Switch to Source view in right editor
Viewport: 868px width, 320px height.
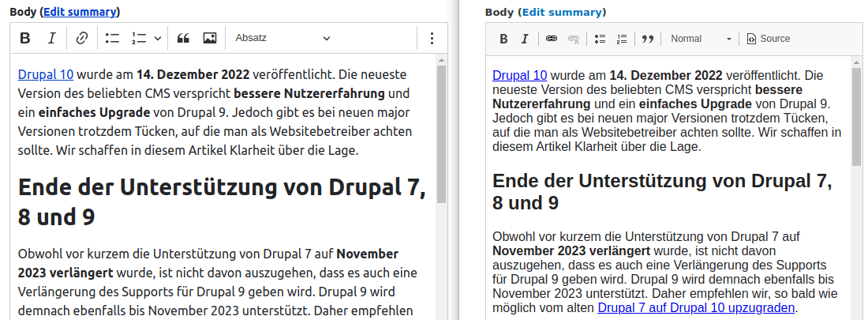click(x=769, y=39)
